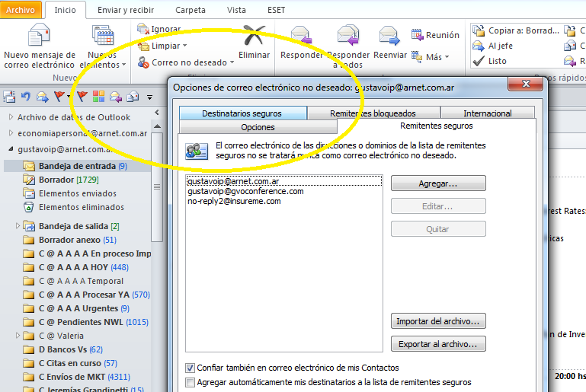Click the folder pane scroll up arrow
The width and height of the screenshot is (586, 392).
tap(157, 126)
